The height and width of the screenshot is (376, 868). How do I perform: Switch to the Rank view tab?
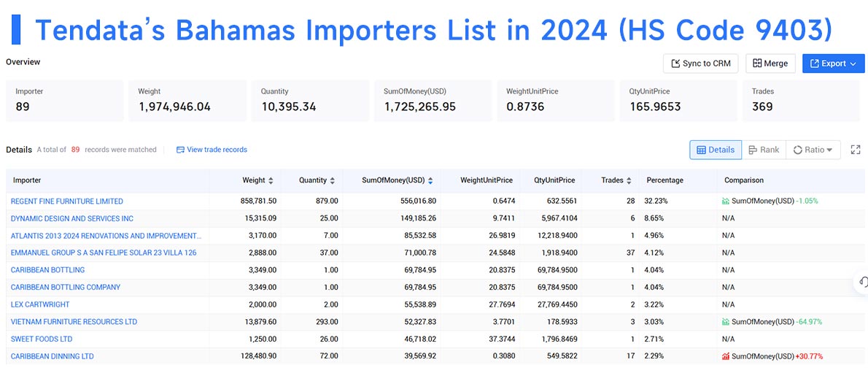click(x=764, y=150)
